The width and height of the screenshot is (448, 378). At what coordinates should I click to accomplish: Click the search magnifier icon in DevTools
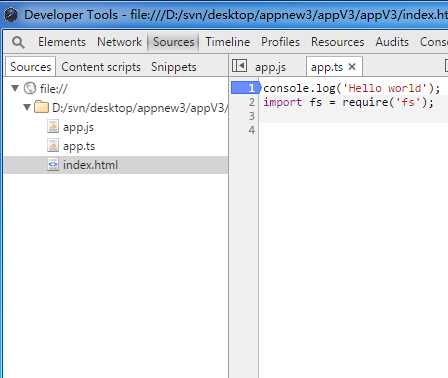click(x=18, y=42)
